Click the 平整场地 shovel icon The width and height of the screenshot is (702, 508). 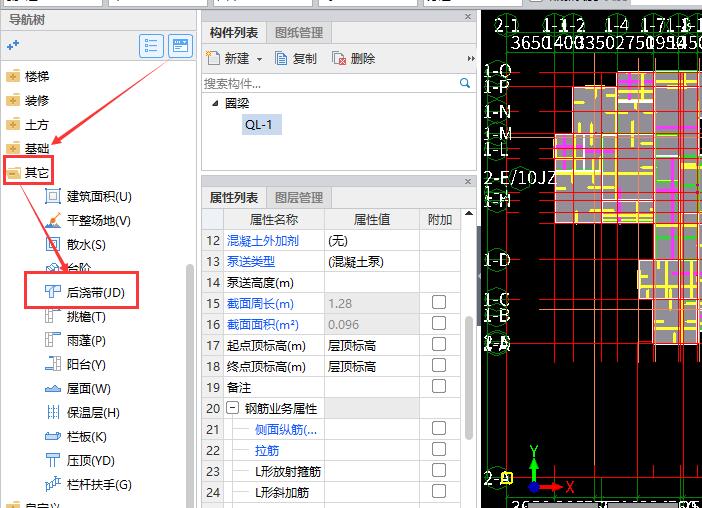coord(53,220)
